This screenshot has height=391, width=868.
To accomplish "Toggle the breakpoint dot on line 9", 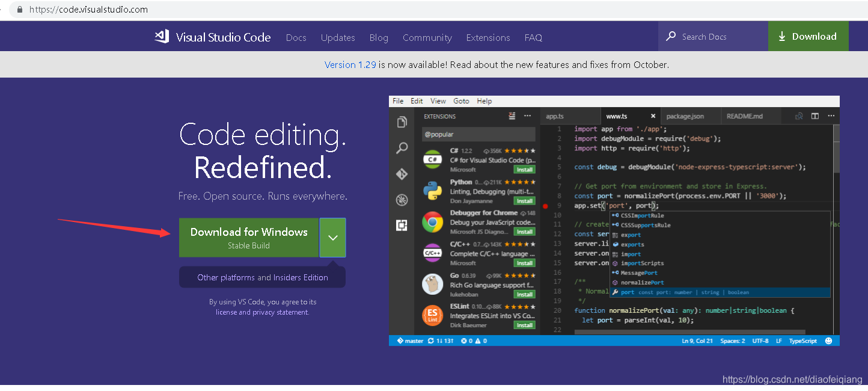I will (x=545, y=206).
